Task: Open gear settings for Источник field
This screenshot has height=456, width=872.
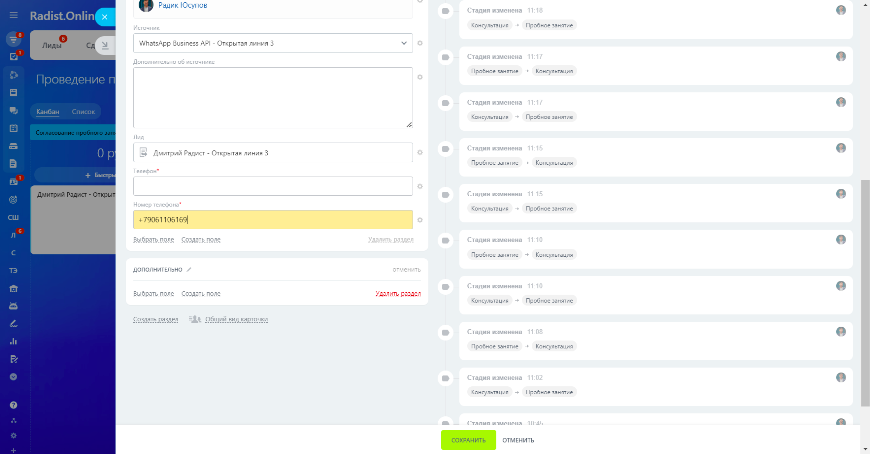Action: click(420, 43)
